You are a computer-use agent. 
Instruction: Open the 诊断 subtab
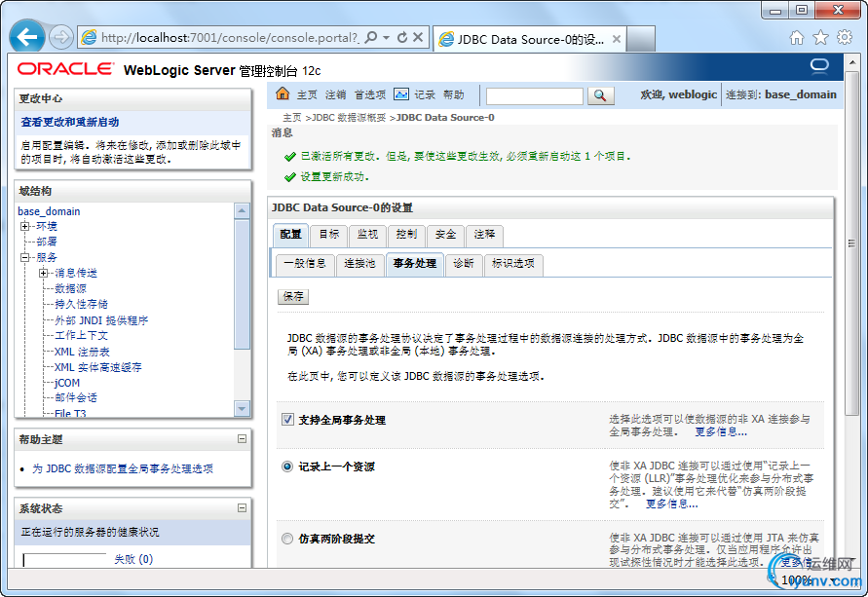[x=464, y=264]
